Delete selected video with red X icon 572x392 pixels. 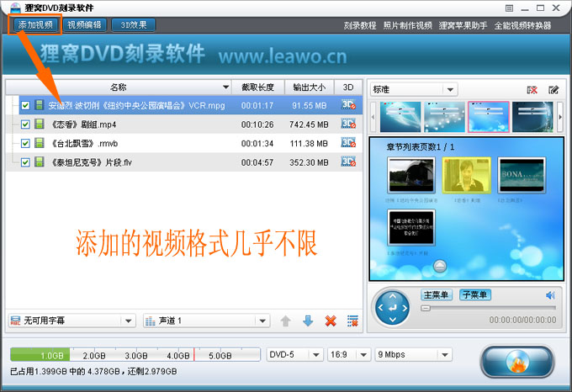331,320
